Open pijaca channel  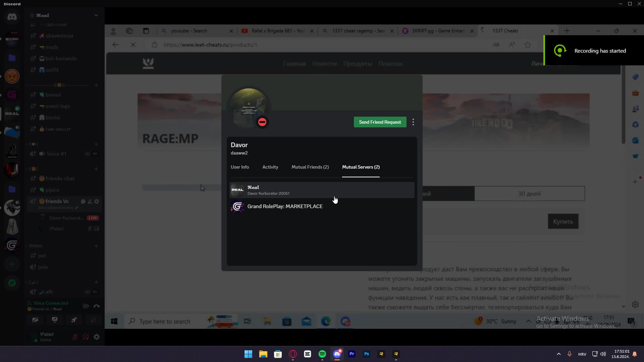[x=64, y=190]
